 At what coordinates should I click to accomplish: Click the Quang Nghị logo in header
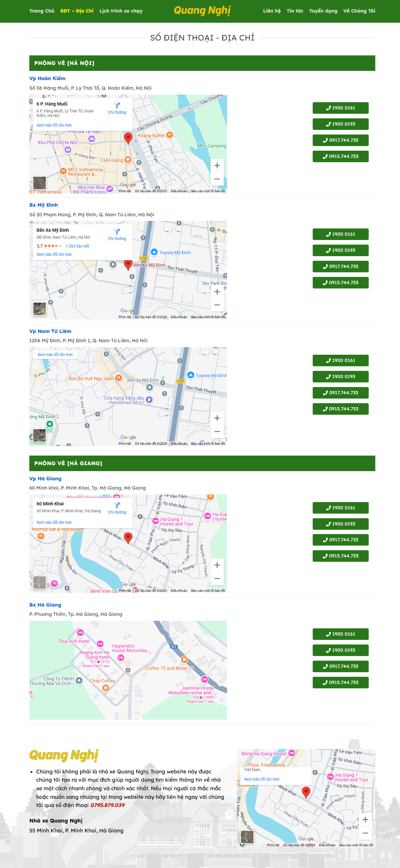point(202,11)
